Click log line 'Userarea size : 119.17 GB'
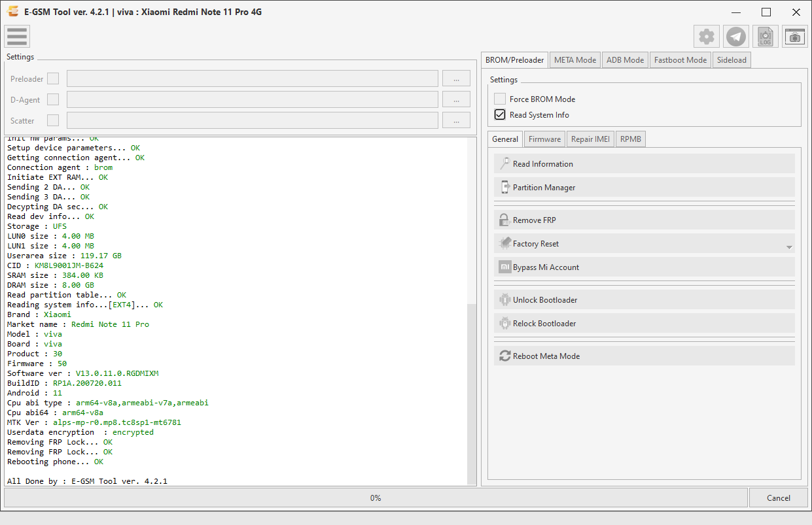The image size is (812, 525). point(65,256)
